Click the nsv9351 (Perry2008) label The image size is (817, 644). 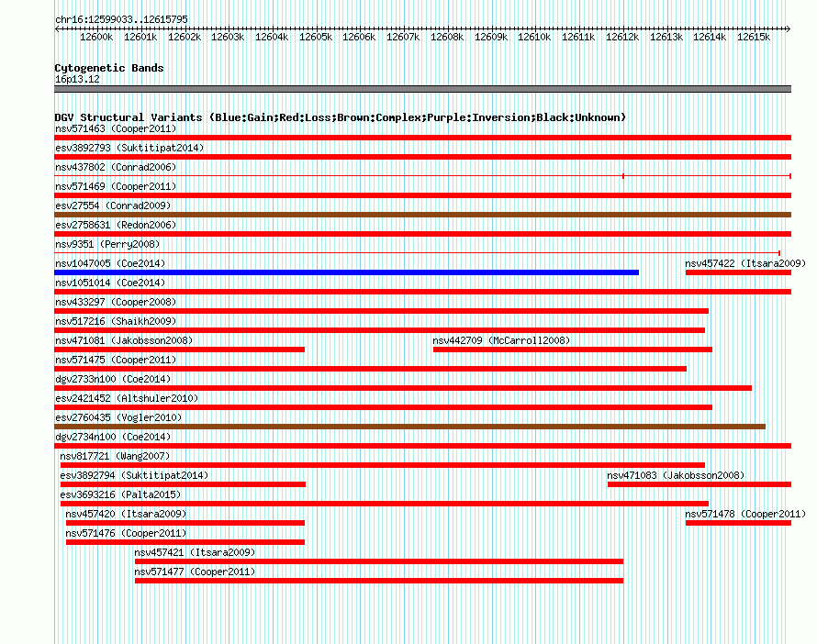[107, 244]
